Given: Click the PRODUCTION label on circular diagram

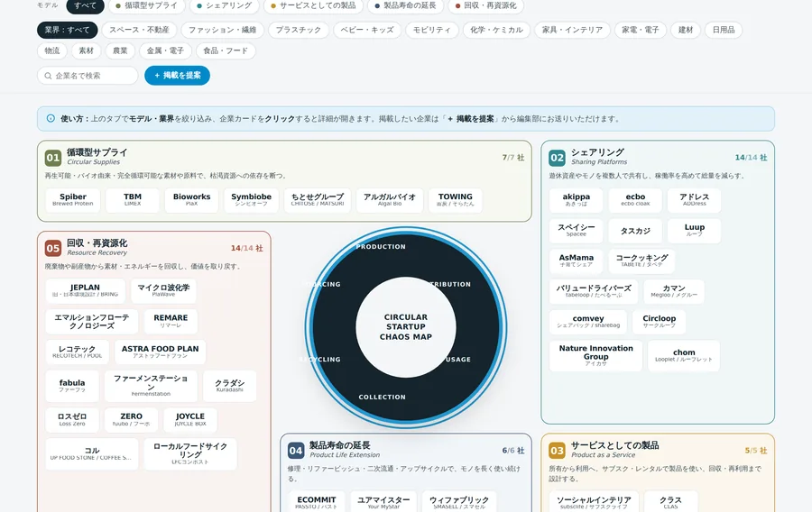Looking at the screenshot, I should pos(381,247).
